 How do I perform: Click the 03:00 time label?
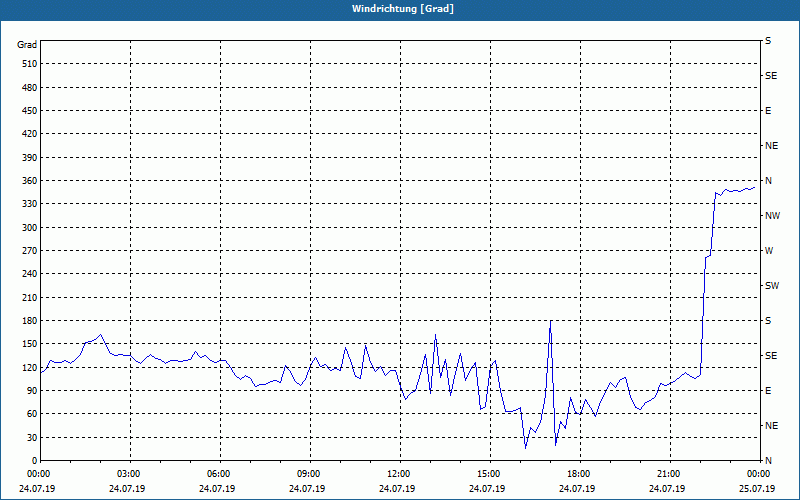(x=130, y=473)
